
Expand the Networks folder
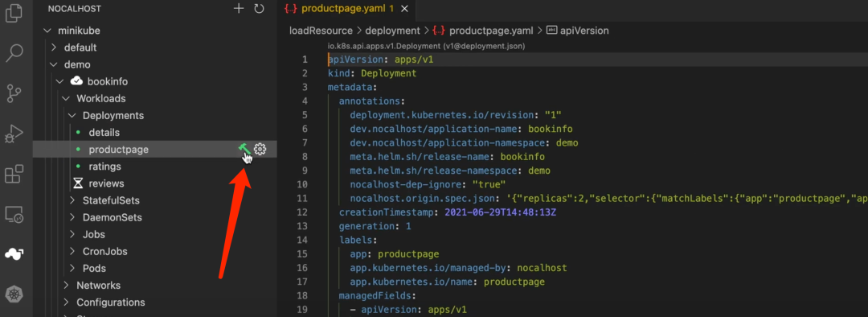[x=66, y=286]
